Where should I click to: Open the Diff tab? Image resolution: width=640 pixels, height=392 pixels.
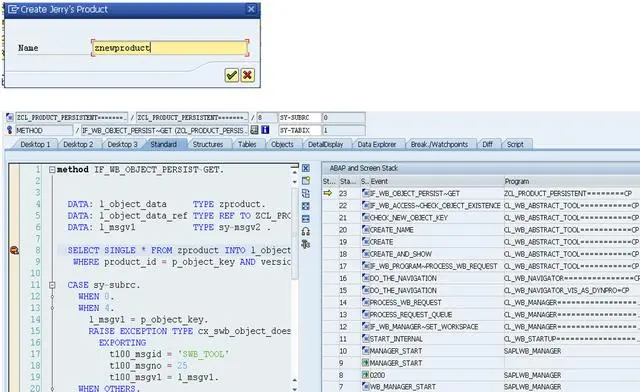coord(487,144)
